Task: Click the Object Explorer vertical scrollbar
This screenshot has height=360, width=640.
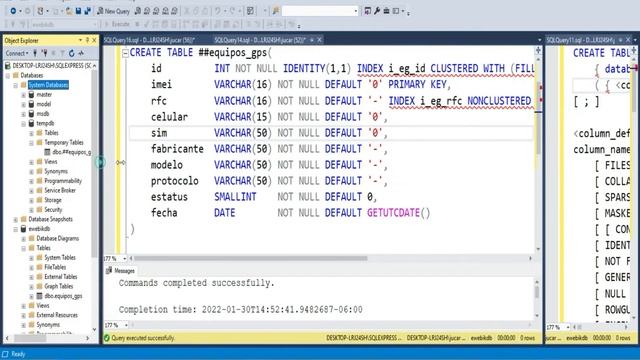Action: pos(95,163)
